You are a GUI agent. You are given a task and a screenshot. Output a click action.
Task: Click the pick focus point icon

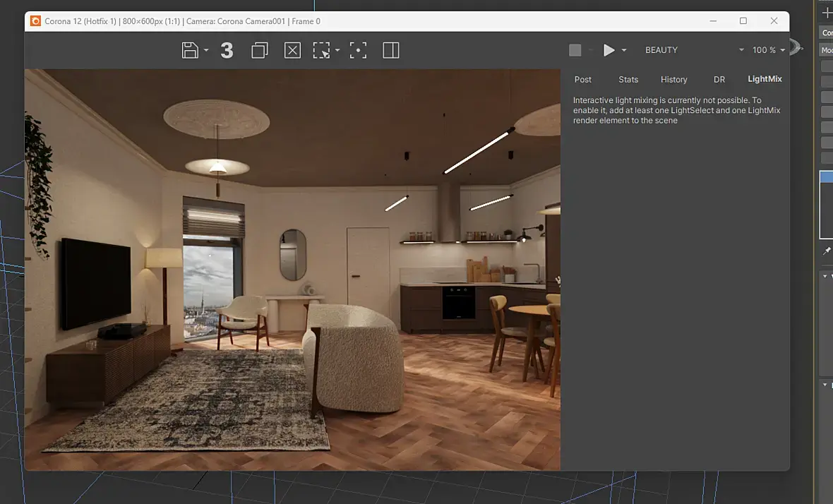[358, 50]
